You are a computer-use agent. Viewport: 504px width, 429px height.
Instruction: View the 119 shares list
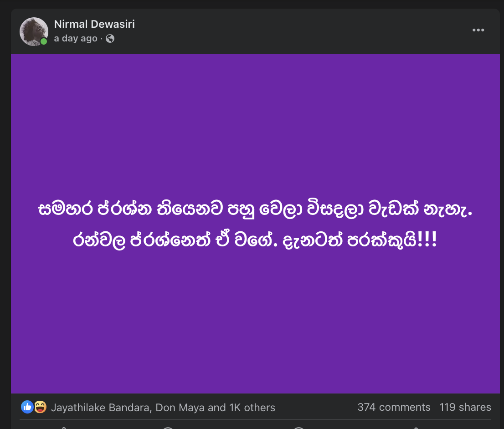[x=465, y=407]
